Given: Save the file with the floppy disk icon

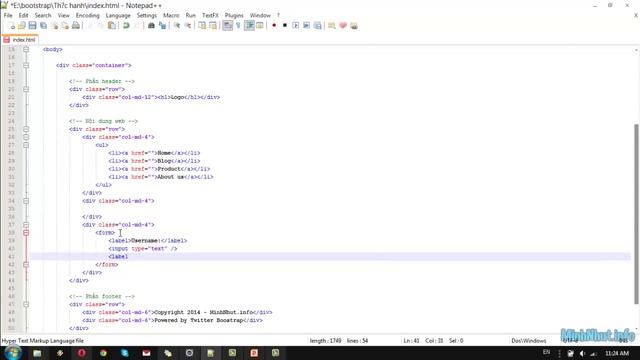Looking at the screenshot, I should [x=32, y=26].
